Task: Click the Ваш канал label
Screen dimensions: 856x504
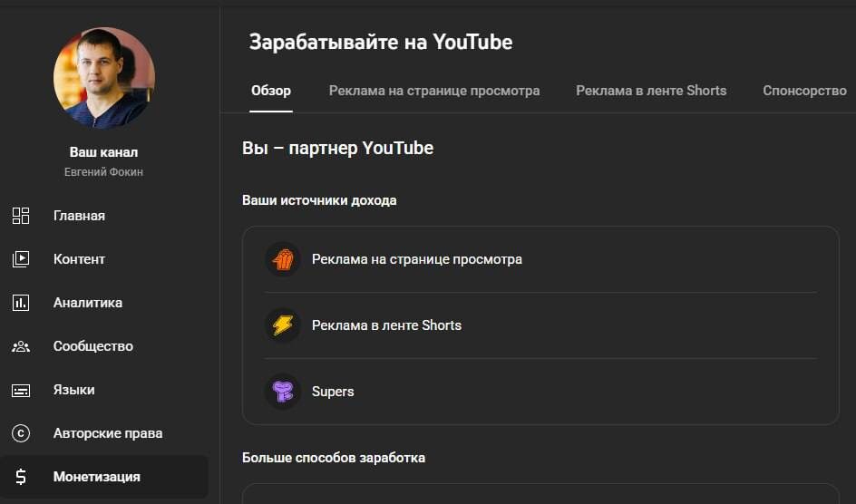Action: (x=103, y=152)
